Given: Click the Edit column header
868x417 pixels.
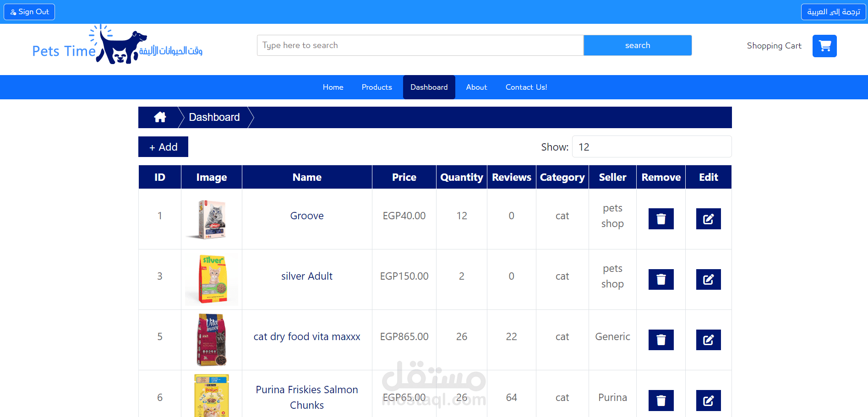Looking at the screenshot, I should tap(709, 177).
